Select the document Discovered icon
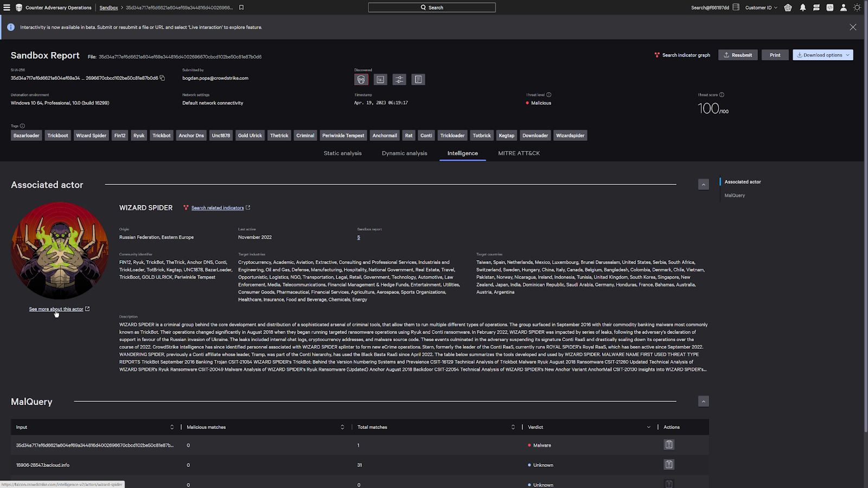The width and height of the screenshot is (868, 488). [x=418, y=80]
